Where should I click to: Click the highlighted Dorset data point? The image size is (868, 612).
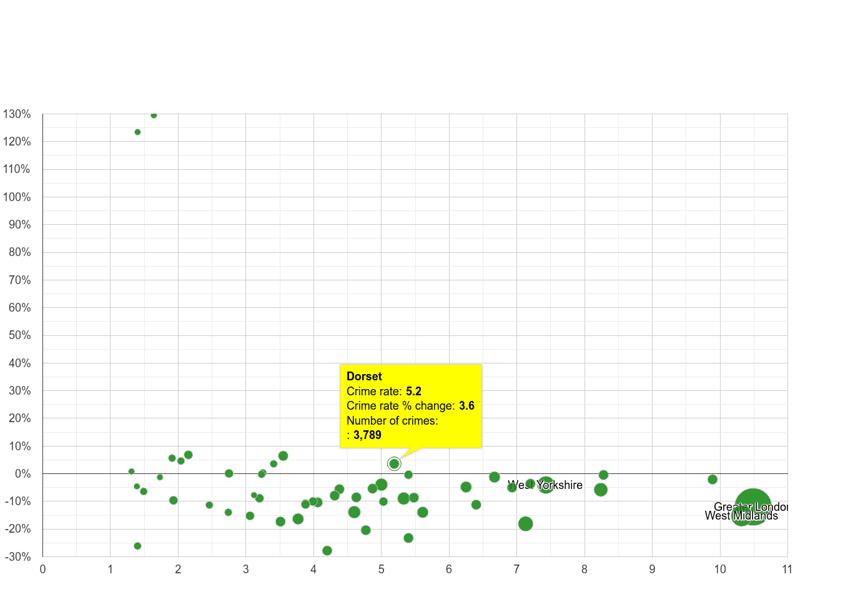[394, 463]
